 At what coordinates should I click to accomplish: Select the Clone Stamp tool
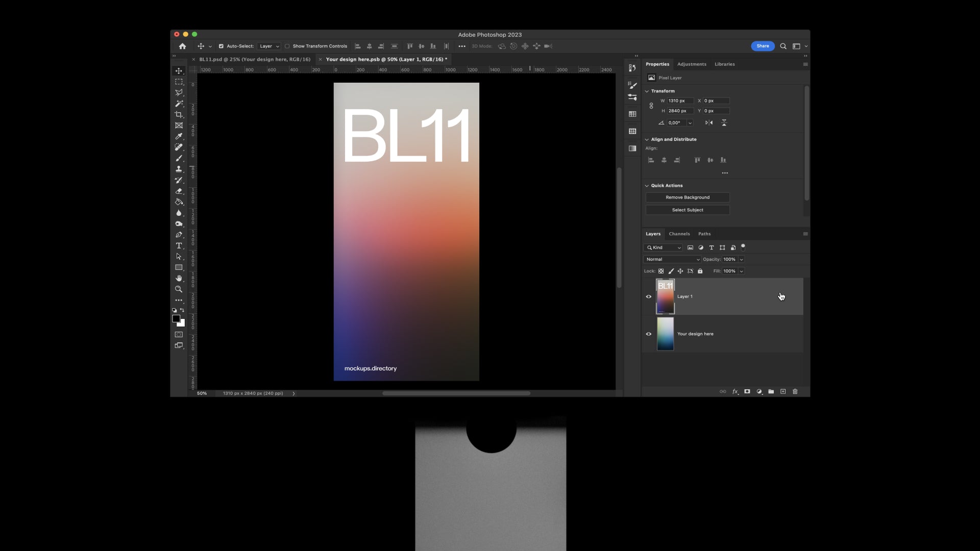pos(179,169)
